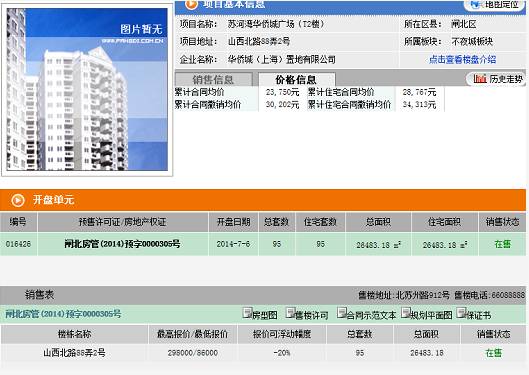The width and height of the screenshot is (529, 375).
Task: Click the project name 苏河湾华侨城广场 (T2楼)
Action: tap(276, 24)
